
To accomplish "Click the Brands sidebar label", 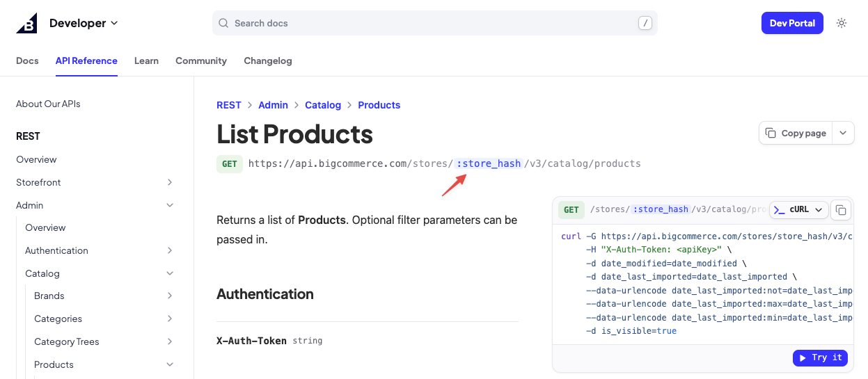I will (49, 296).
